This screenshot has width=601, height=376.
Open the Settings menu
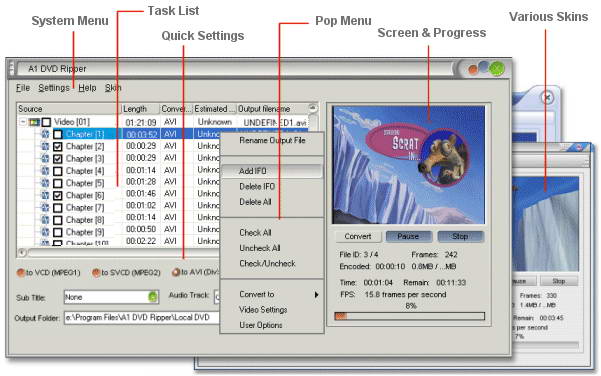54,88
